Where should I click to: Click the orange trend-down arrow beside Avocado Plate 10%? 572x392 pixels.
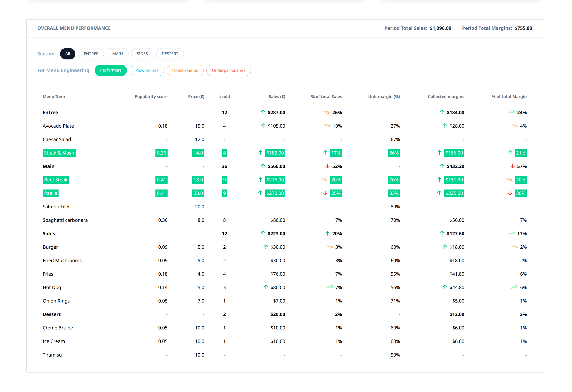pos(327,126)
